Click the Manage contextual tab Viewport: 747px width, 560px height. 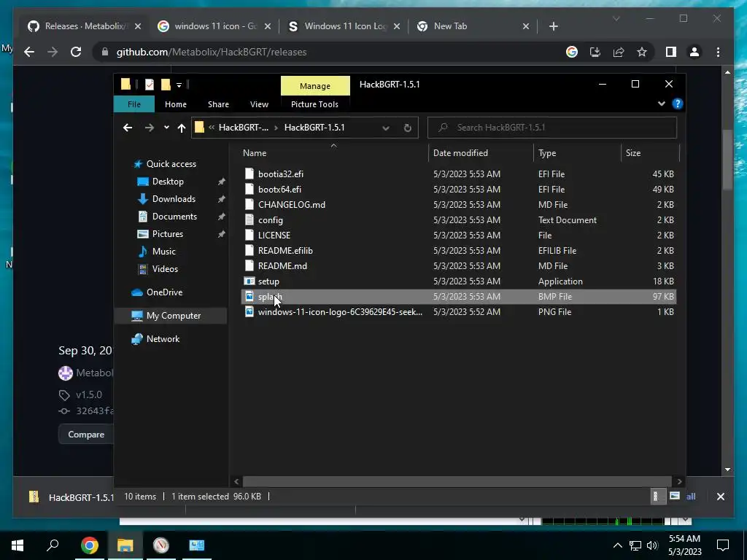[315, 86]
